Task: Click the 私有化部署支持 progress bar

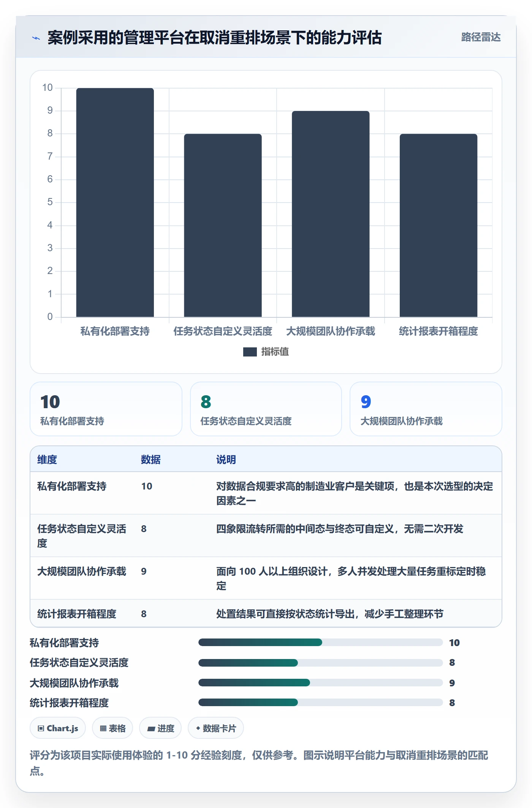Action: tap(320, 642)
